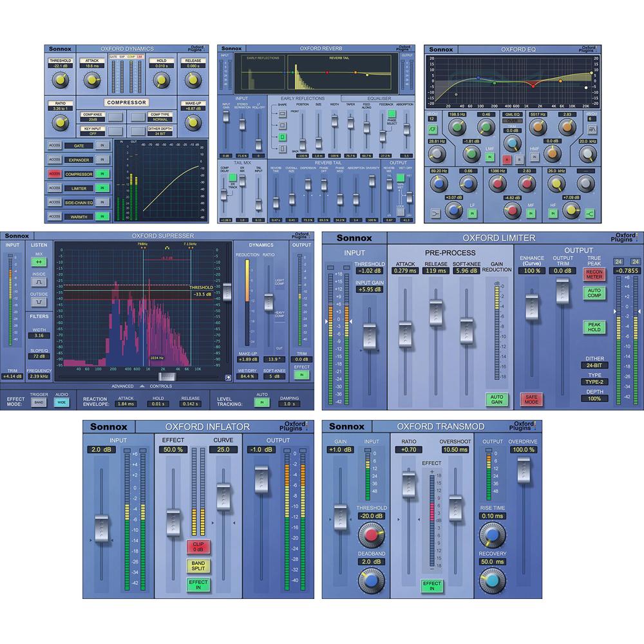Select the green room shape icon in Reverb
The width and height of the screenshot is (644, 644).
coord(283,138)
